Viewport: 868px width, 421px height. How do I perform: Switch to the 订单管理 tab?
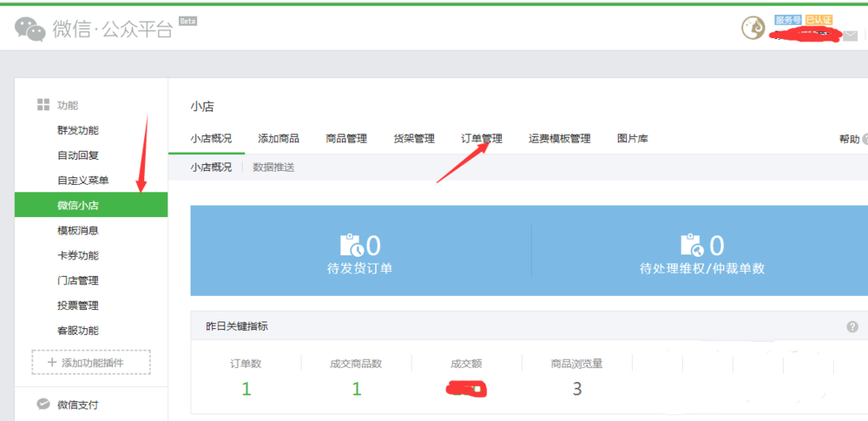coord(482,139)
